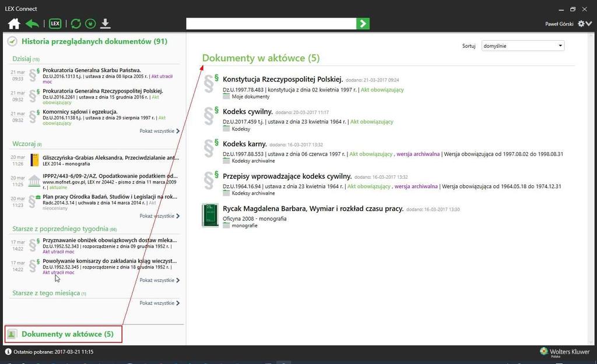Open Dokumenty w aktówce in left panel

pyautogui.click(x=68, y=334)
